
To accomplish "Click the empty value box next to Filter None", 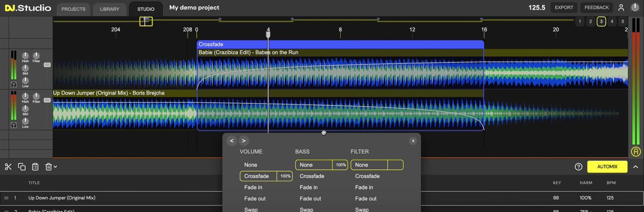I will [x=395, y=165].
